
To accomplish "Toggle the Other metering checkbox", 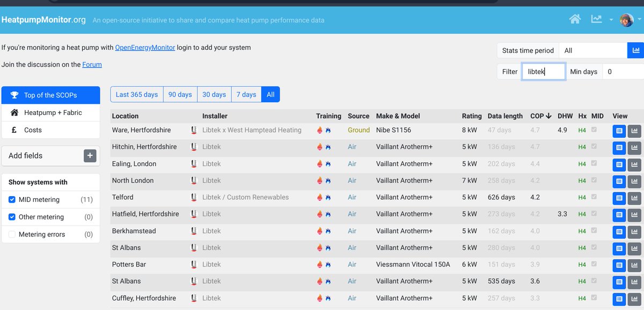I will click(12, 217).
